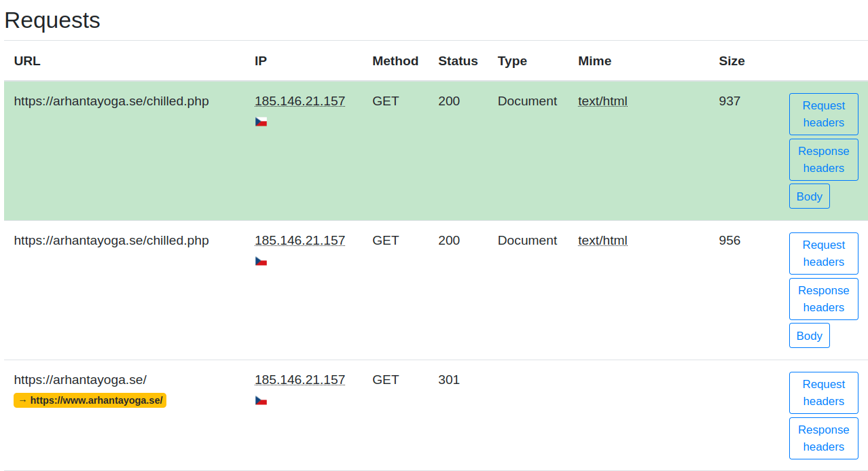Image resolution: width=868 pixels, height=471 pixels.
Task: Click the URL column header
Action: point(26,61)
